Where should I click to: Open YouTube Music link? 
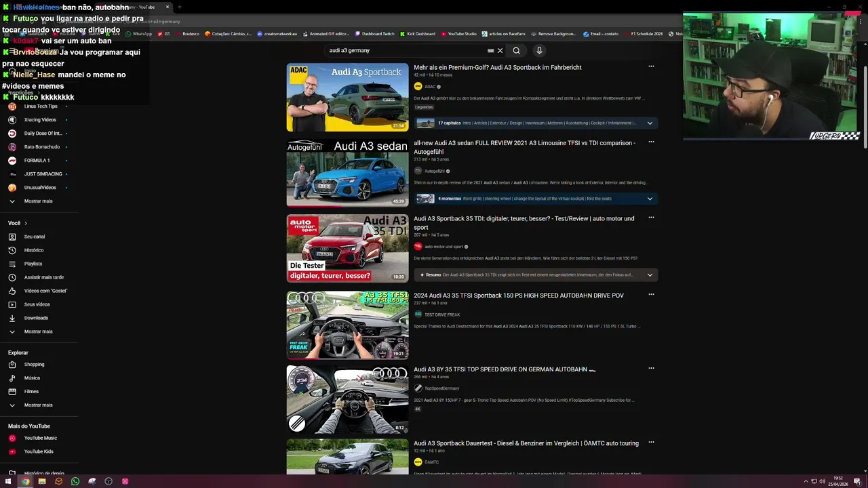[x=41, y=439]
